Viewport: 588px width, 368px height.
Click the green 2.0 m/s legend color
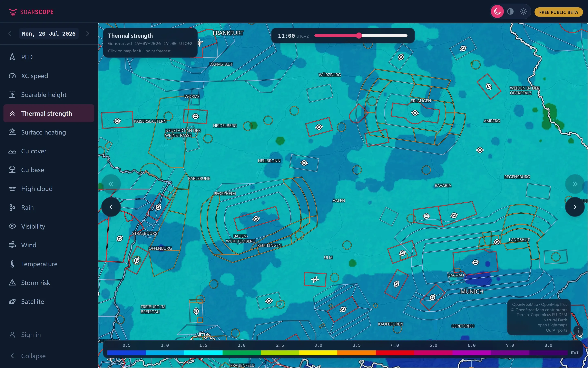[242, 353]
